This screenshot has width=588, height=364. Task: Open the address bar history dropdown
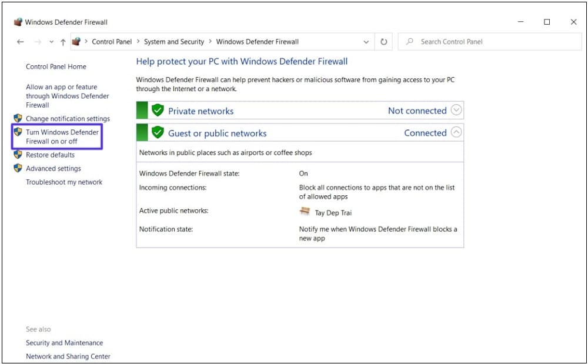pyautogui.click(x=366, y=42)
